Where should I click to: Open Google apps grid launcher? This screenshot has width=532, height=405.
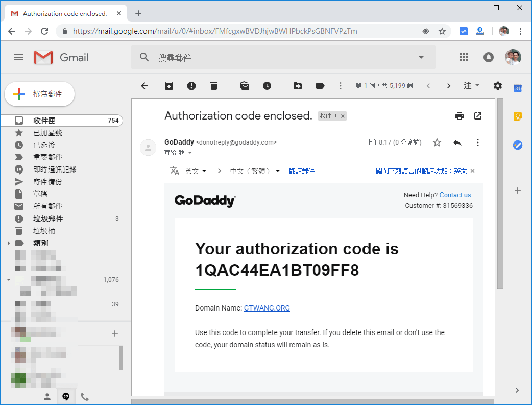tap(464, 58)
